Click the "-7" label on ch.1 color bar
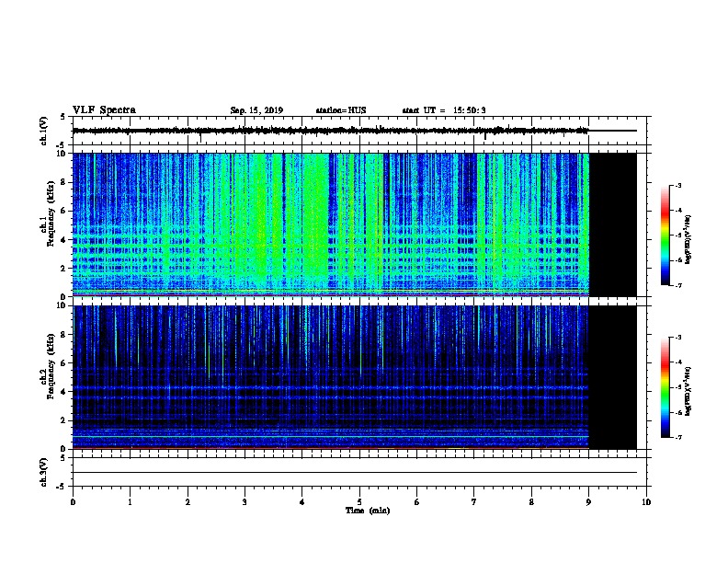 pyautogui.click(x=677, y=285)
